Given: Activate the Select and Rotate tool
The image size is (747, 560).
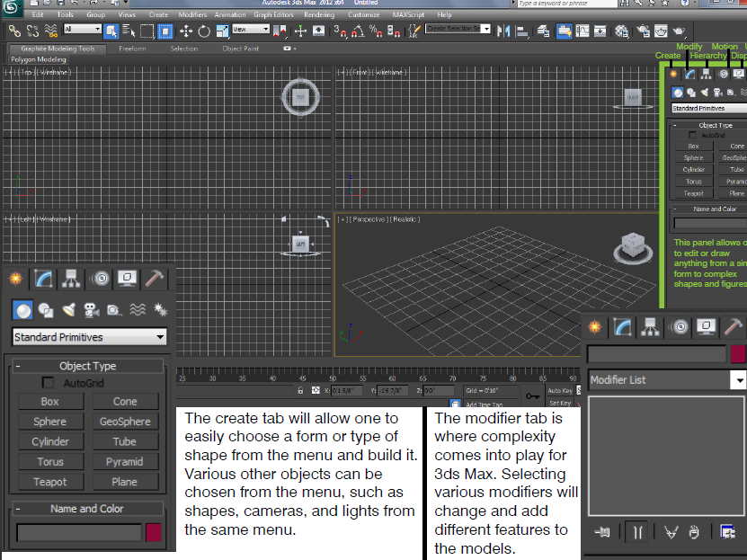Looking at the screenshot, I should (x=204, y=31).
